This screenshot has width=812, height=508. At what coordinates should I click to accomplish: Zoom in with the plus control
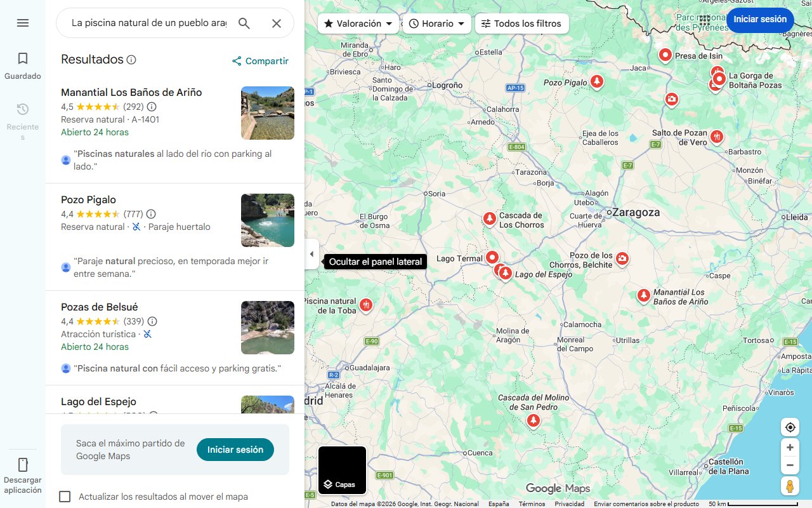pos(790,447)
